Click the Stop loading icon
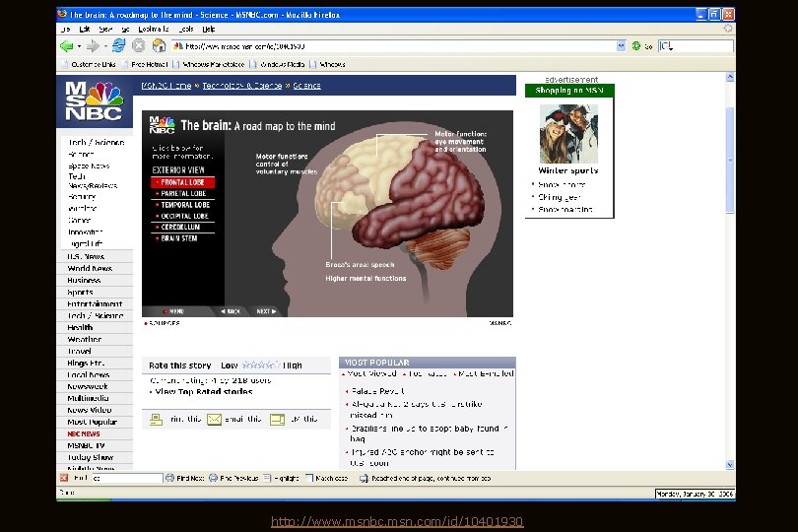The image size is (798, 532). click(x=139, y=46)
